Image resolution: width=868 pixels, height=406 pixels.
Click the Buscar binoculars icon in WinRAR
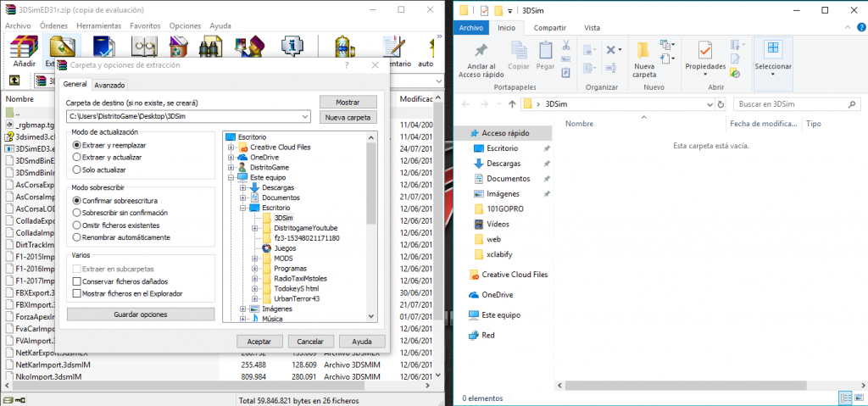coord(211,47)
